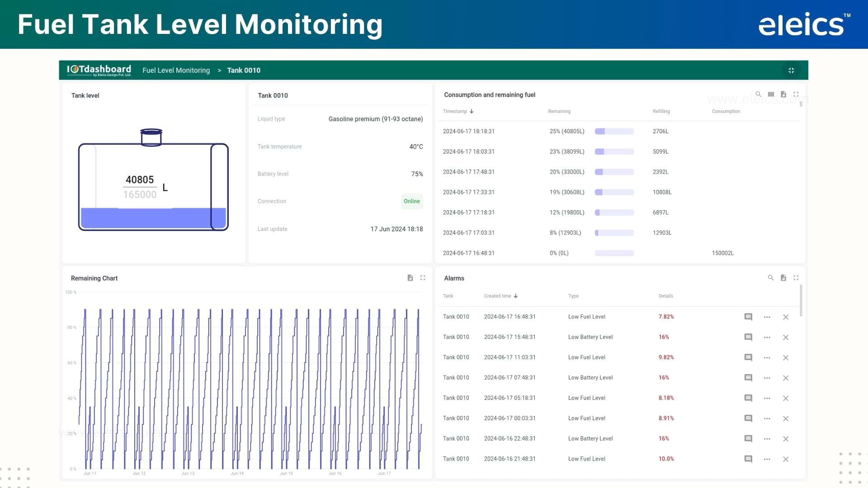Screen dimensions: 868x488
Task: Open more options for 2024-06-17 07:48:31 alarm
Action: click(x=767, y=378)
